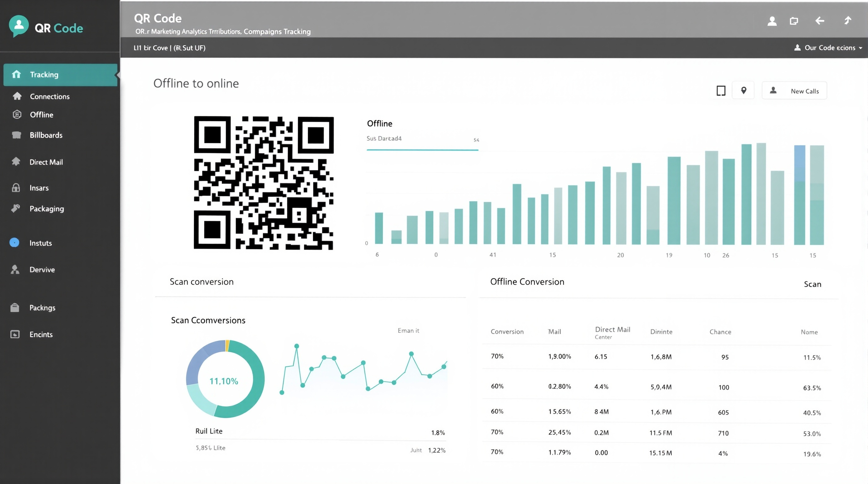Click the Offline hexagon icon

pyautogui.click(x=17, y=114)
